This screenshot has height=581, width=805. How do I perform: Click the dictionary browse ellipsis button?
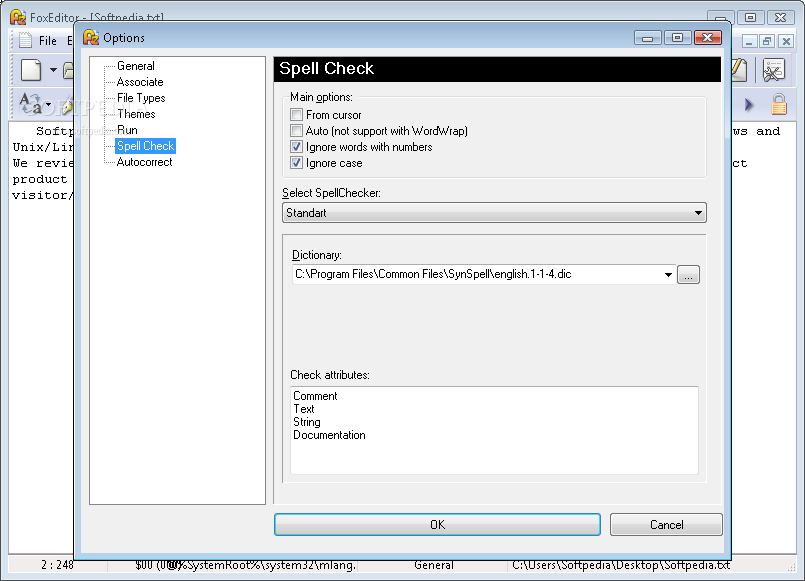coord(688,275)
